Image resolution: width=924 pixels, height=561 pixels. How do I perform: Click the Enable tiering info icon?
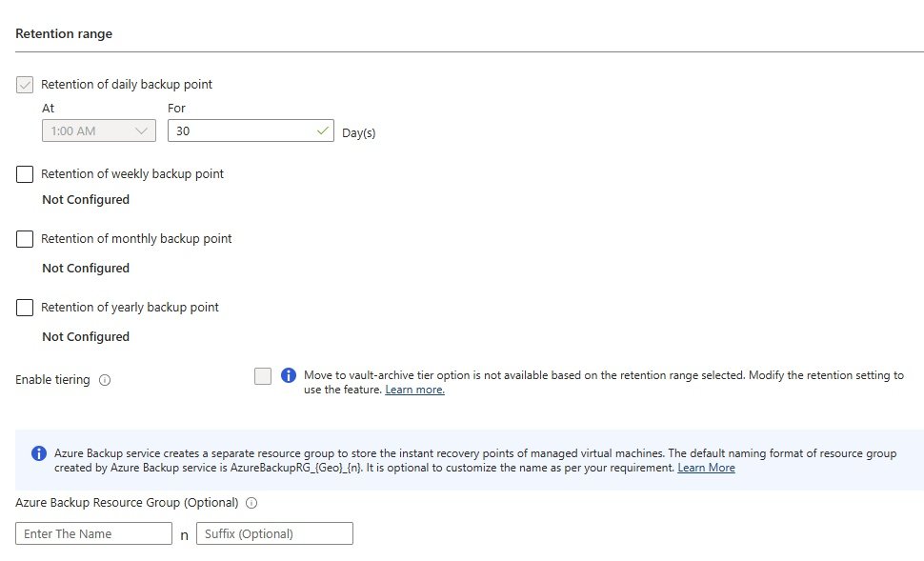(105, 380)
